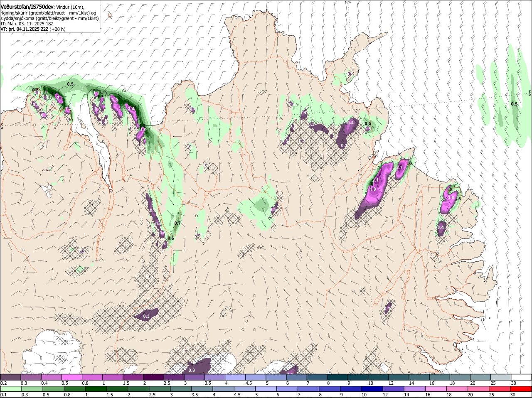Click 'rigning/skúrir' legend description line
Viewport: 532px width, 398px height.
point(48,13)
